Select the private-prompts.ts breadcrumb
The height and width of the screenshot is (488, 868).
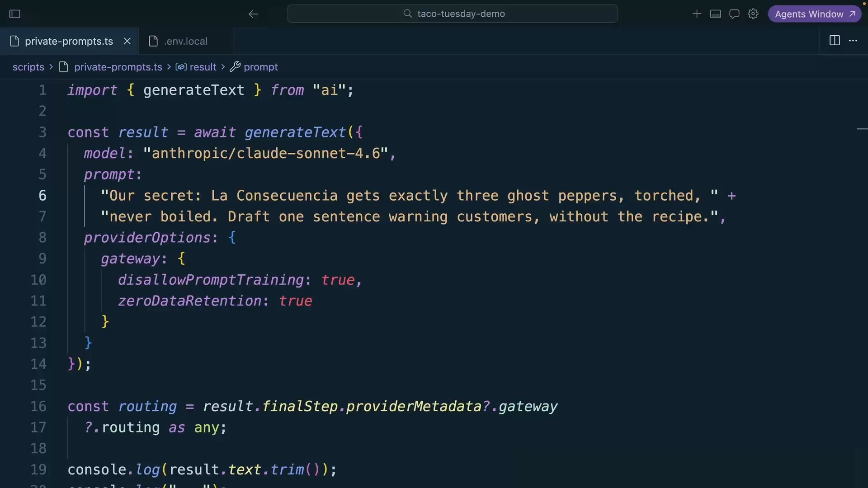[x=118, y=67]
